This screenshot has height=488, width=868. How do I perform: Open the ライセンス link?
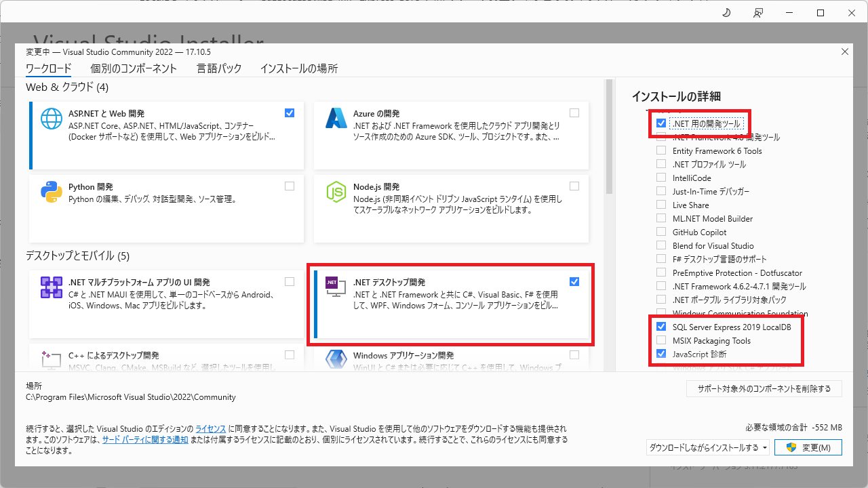210,428
